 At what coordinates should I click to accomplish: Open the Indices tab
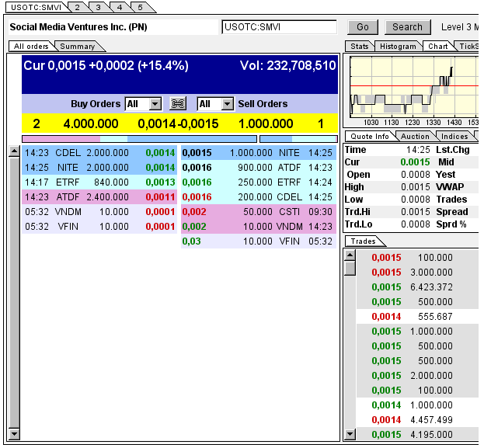pos(454,137)
